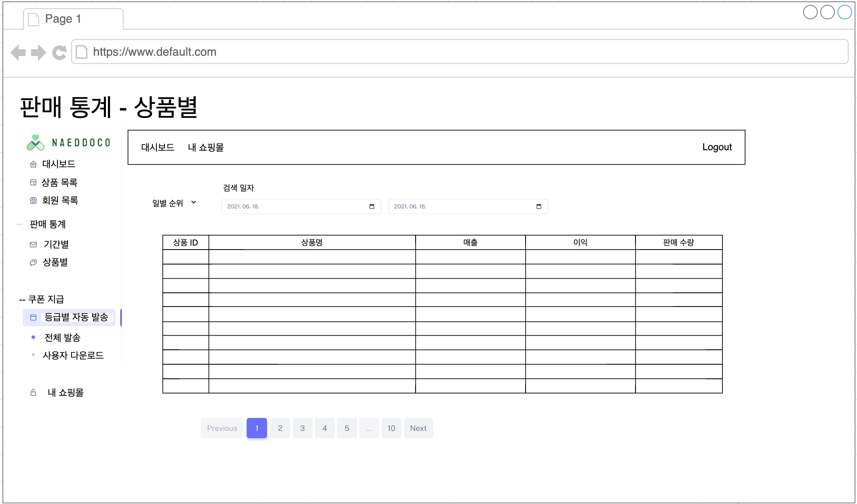
Task: Click the Logout link
Action: click(717, 147)
